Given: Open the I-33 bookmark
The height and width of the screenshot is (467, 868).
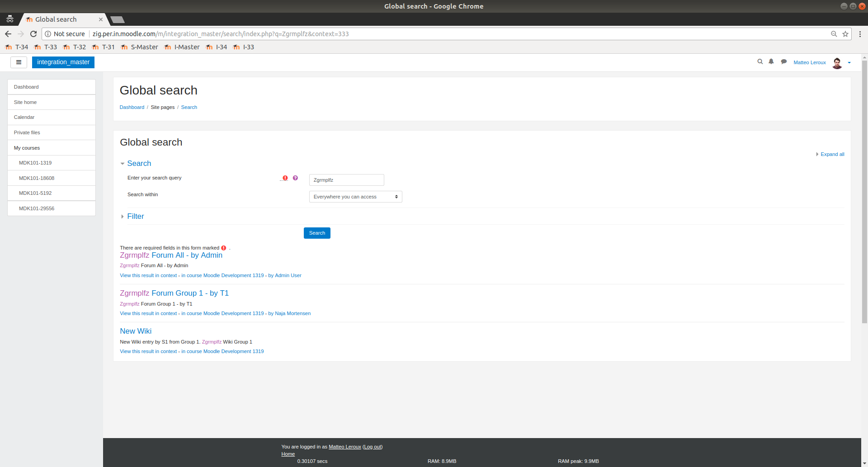Looking at the screenshot, I should pos(244,47).
